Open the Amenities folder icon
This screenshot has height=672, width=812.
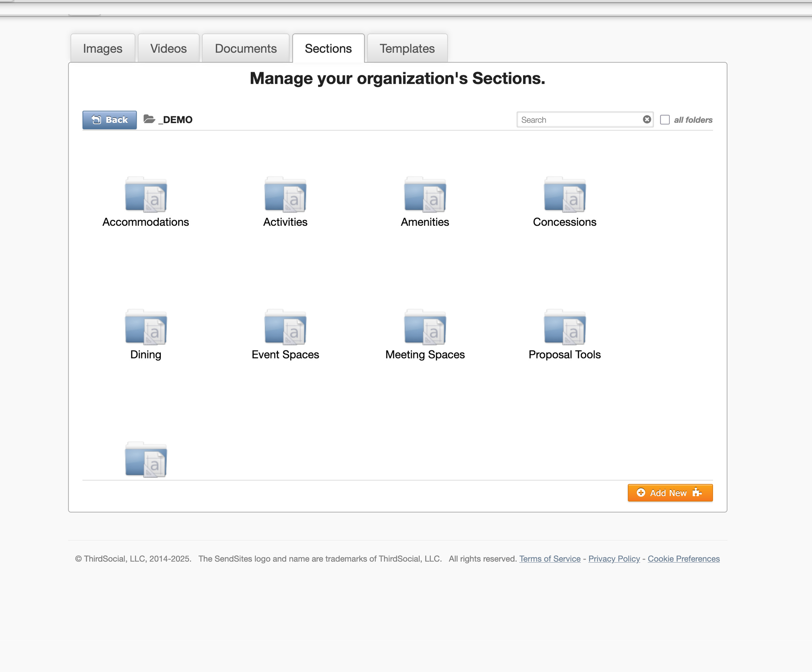pyautogui.click(x=425, y=195)
